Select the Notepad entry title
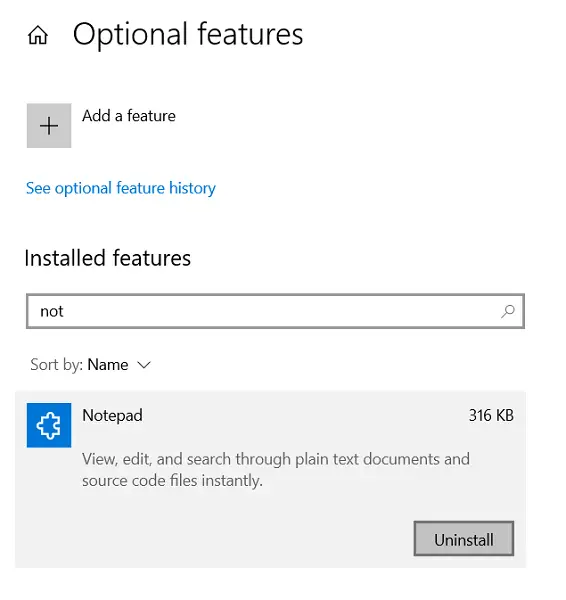 (x=113, y=416)
